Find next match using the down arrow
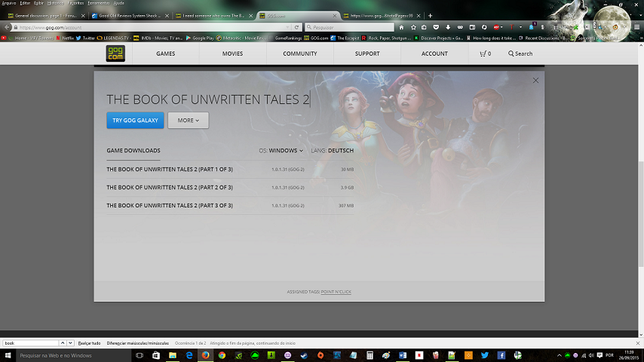This screenshot has height=362, width=644. (70, 342)
